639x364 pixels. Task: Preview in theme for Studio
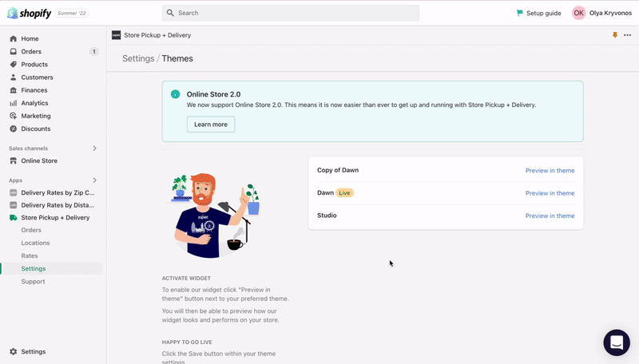point(550,216)
